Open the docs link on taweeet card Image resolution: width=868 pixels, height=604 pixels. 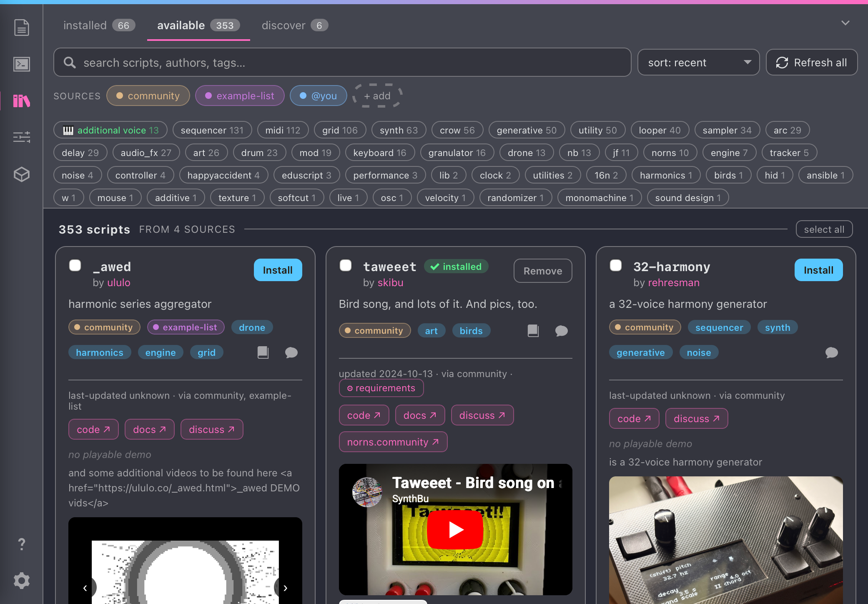pyautogui.click(x=420, y=415)
